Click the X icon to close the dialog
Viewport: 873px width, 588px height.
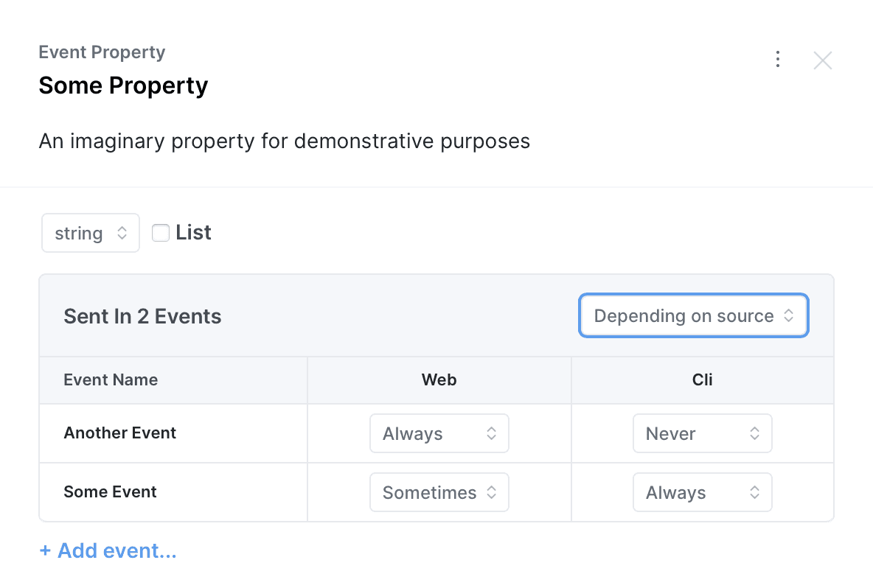click(823, 60)
